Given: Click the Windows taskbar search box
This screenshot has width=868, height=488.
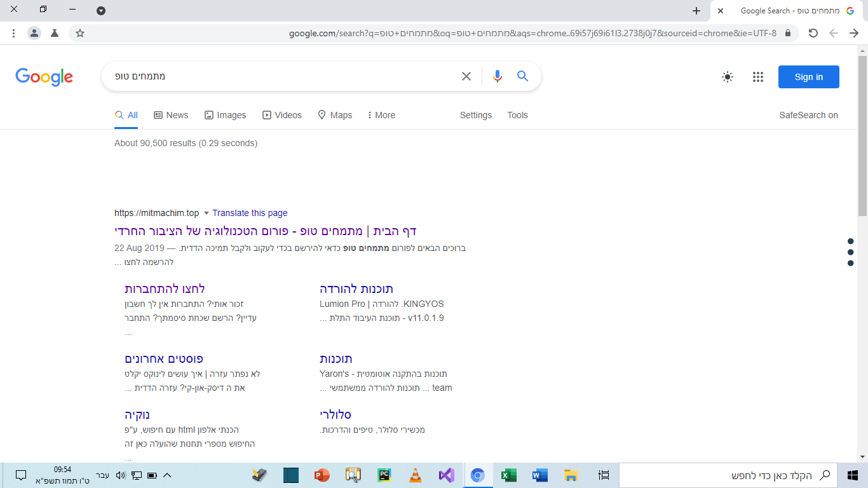Looking at the screenshot, I should tap(728, 475).
